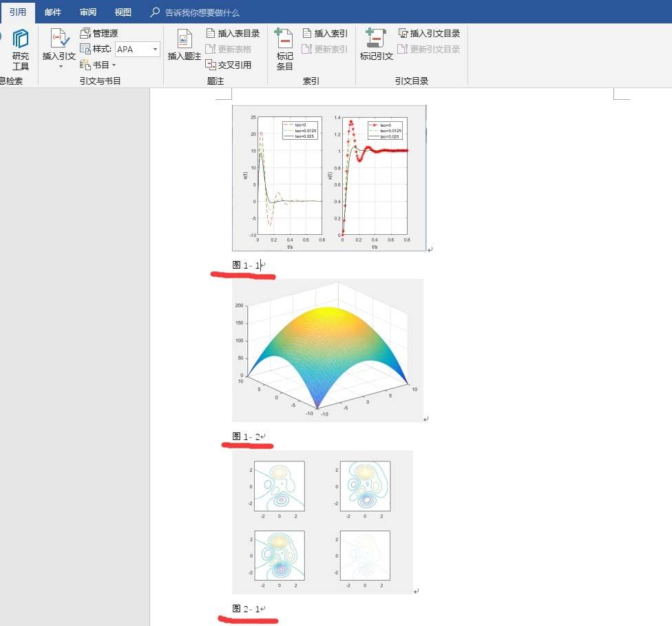Click the 告诉我你想要做什么 search box
672x626 pixels.
click(200, 12)
